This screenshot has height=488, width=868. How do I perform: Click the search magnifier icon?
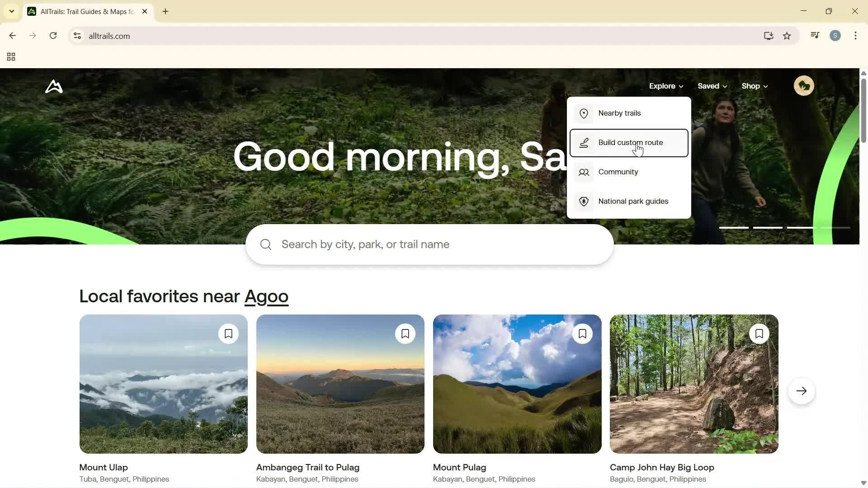(x=265, y=244)
